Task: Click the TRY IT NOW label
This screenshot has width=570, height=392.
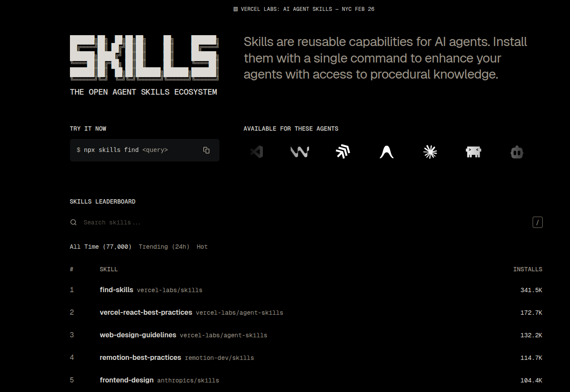Action: (88, 128)
